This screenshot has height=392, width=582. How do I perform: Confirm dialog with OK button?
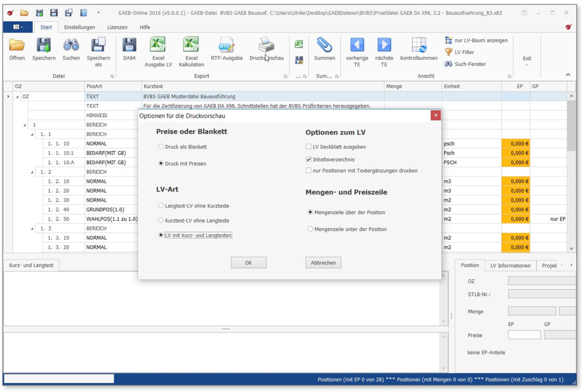click(x=249, y=263)
